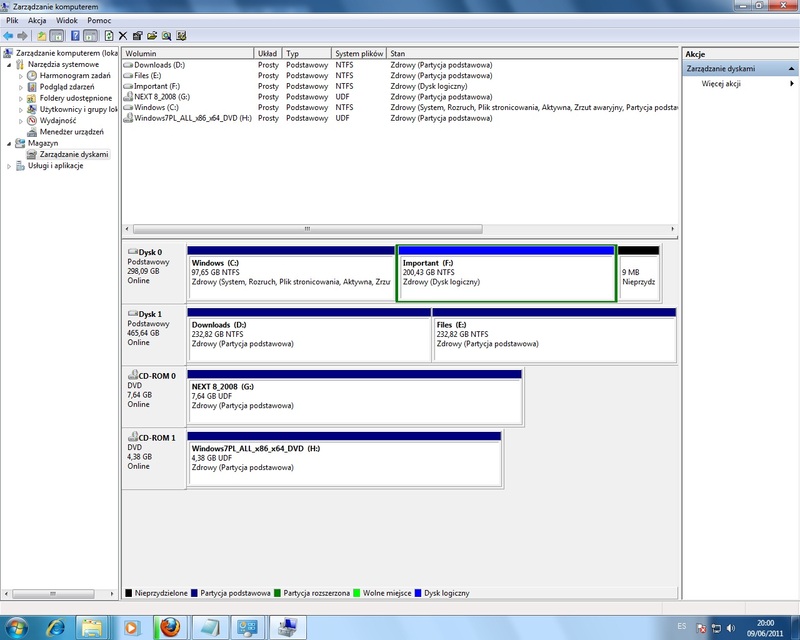Screen dimensions: 800x640
Task: Expand the Foldery udostępnione node
Action: 21,99
